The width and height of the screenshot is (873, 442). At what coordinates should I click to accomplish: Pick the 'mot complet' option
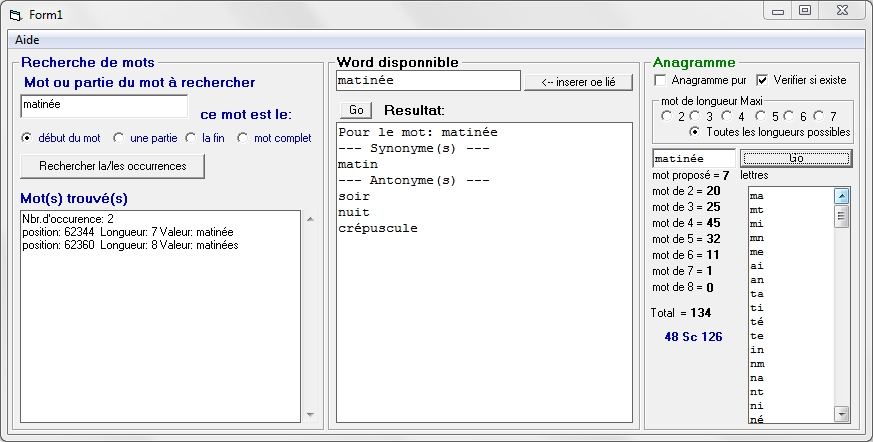[243, 138]
